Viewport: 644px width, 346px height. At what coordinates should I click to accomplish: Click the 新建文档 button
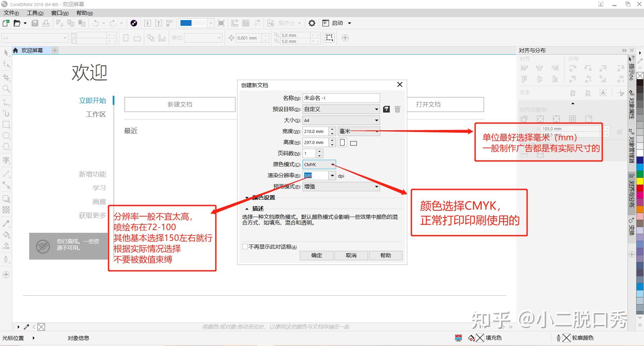pos(179,104)
